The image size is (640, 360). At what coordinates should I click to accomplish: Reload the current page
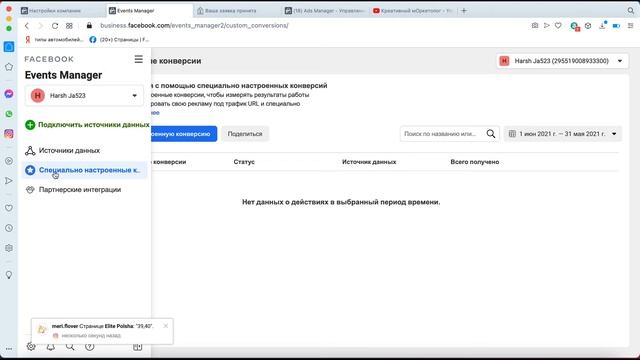point(55,26)
